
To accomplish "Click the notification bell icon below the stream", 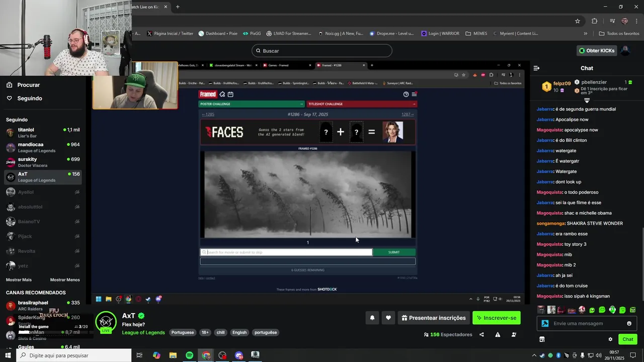I will pos(372,318).
